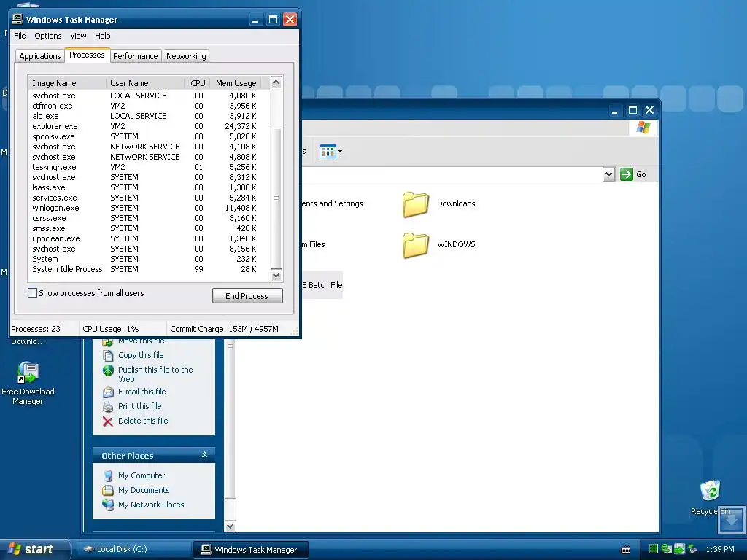Open Free Download Manager desktop shortcut
The width and height of the screenshot is (747, 560).
click(x=28, y=384)
